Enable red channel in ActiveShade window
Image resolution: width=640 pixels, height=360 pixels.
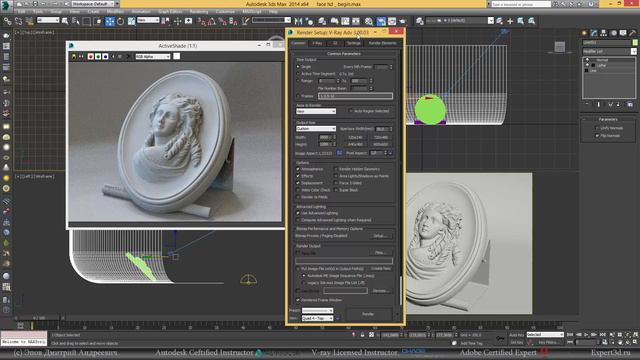[91, 56]
